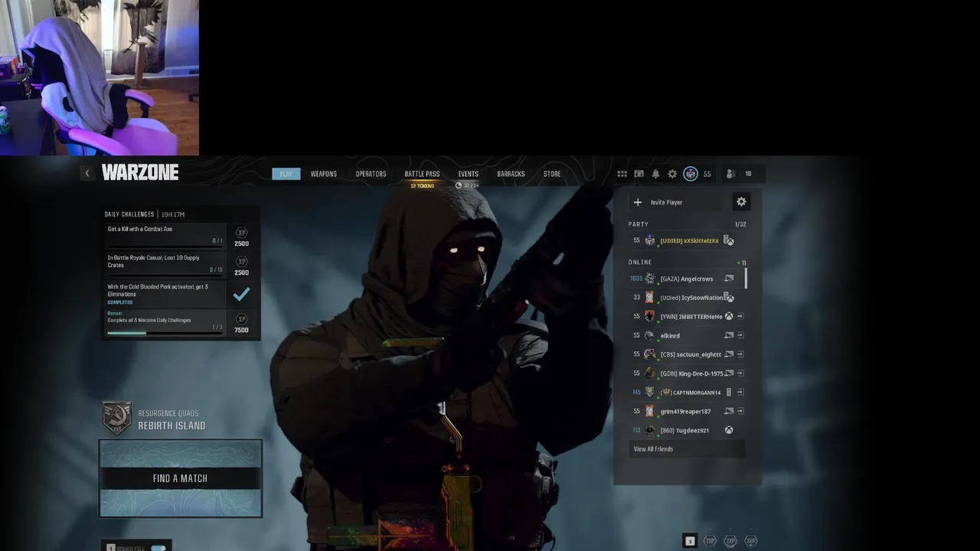Open the Barracks tab
This screenshot has height=551, width=980.
[x=511, y=174]
